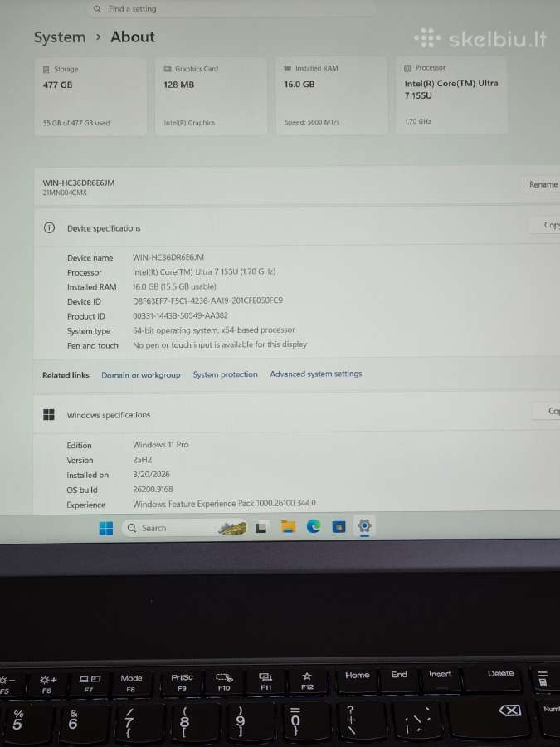This screenshot has height=747, width=560.
Task: Select the Processor value in Device specifications
Action: [x=204, y=271]
